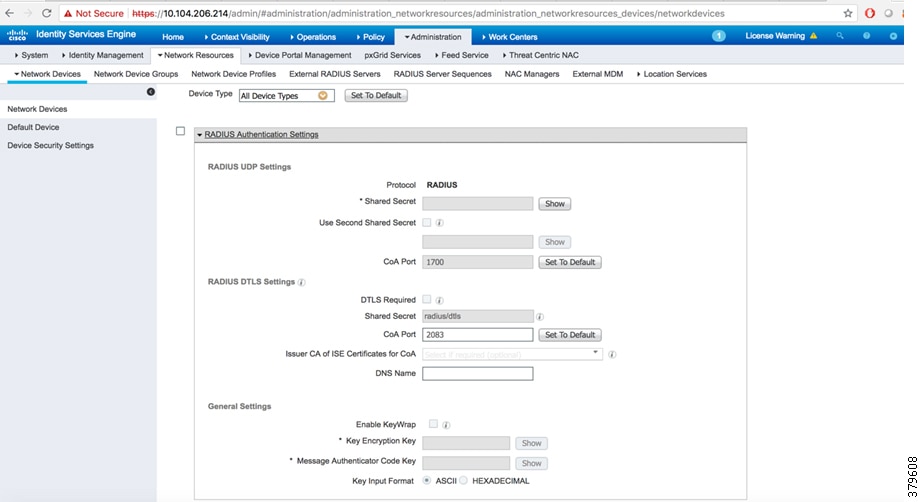Click info icon beside RADIUS DTLS Settings heading
This screenshot has height=502, width=920.
(x=302, y=282)
